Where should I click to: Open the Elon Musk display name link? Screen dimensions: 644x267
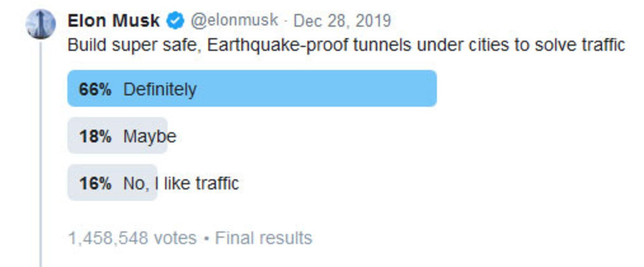114,20
